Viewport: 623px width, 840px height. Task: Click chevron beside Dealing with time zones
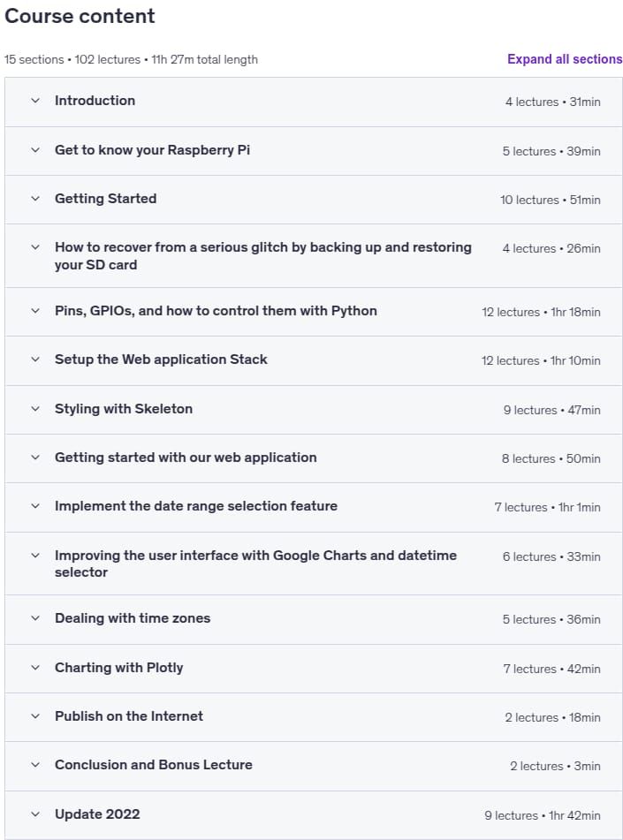35,618
